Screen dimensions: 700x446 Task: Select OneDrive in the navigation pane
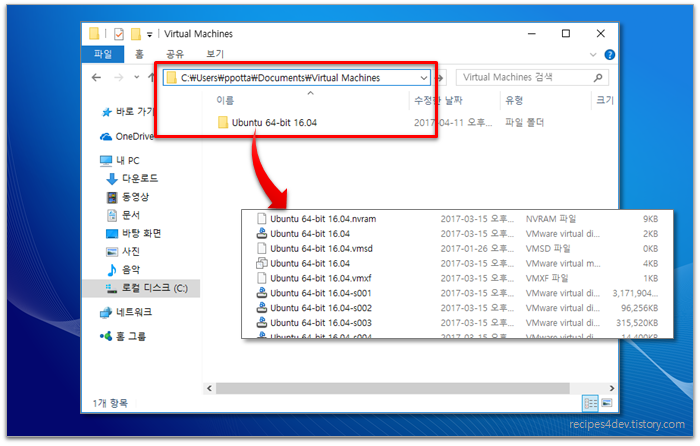[x=127, y=137]
